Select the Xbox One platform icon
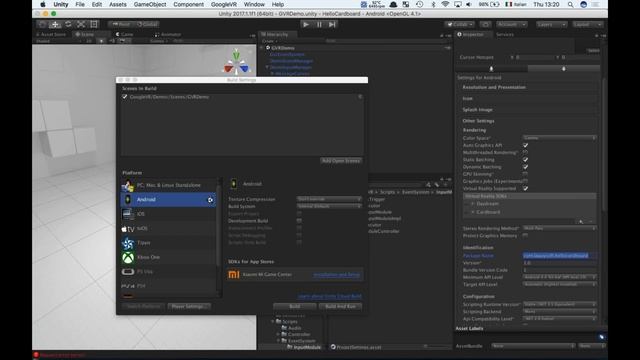 tap(128, 258)
